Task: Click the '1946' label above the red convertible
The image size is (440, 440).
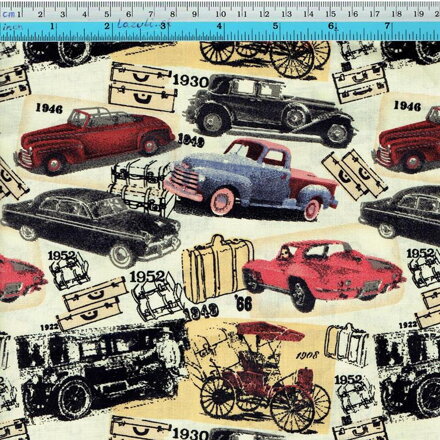Action: point(49,108)
